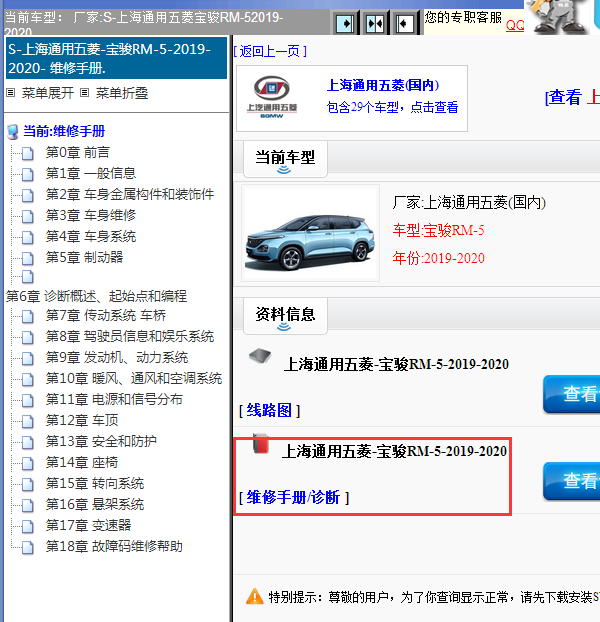Open 第15章 转向系统
This screenshot has width=600, height=622.
point(95,484)
